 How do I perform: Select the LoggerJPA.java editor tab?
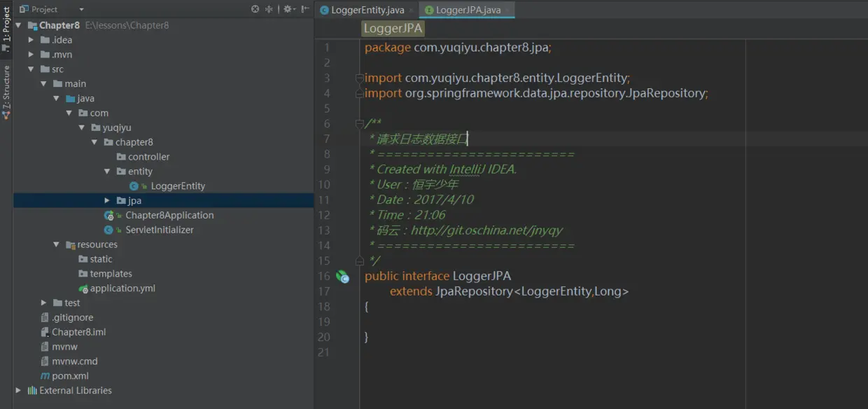[x=468, y=10]
